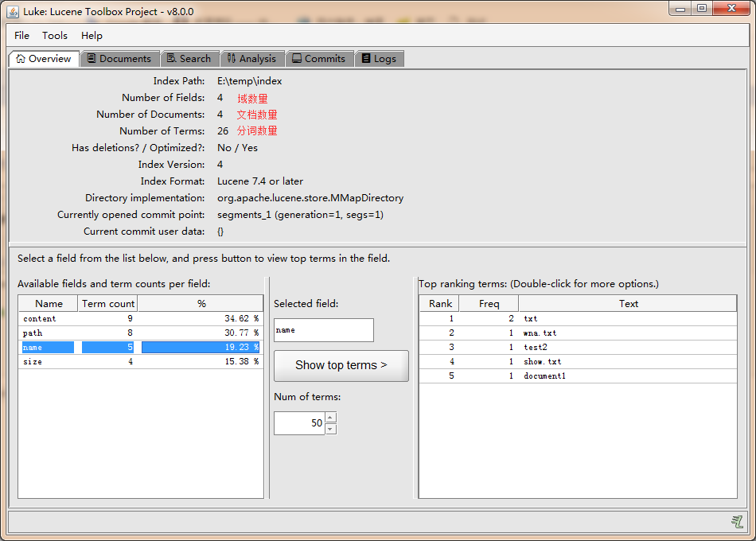
Task: Sort top terms by Freq header
Action: click(489, 304)
